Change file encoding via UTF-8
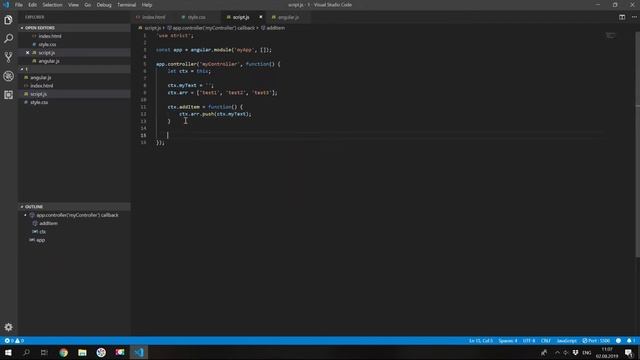Viewport: 640px width, 360px height. pos(529,340)
